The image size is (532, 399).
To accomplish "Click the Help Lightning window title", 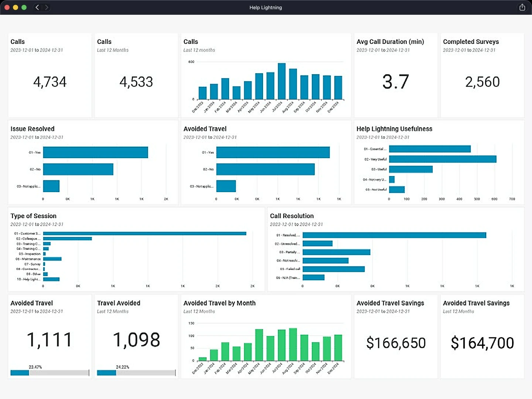I will pos(266,7).
